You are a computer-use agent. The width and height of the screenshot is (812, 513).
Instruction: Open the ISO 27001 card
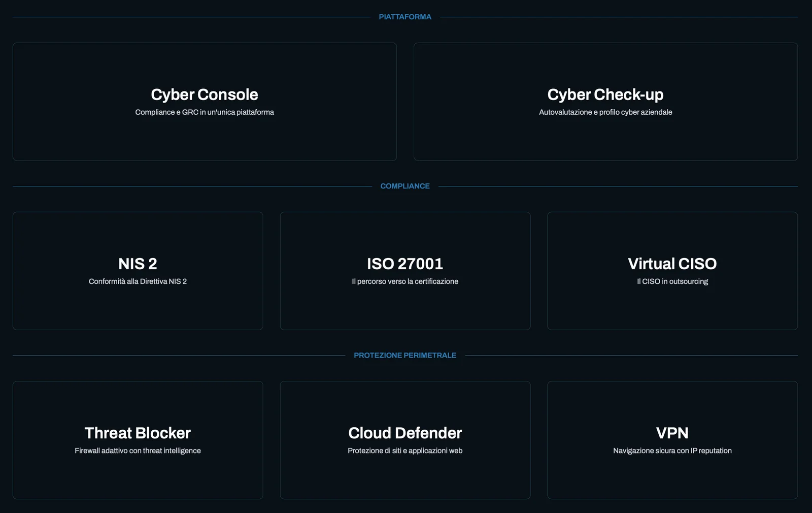point(405,271)
